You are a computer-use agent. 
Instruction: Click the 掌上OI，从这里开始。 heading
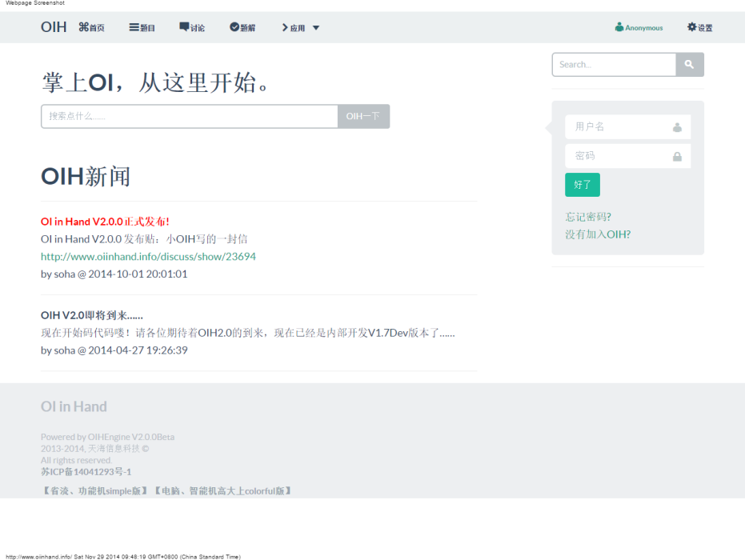click(155, 82)
